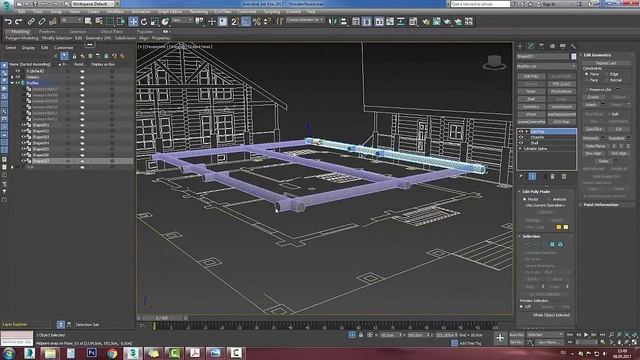Toggle Preserve UVs checkbox
Image resolution: width=640 pixels, height=360 pixels.
click(587, 89)
